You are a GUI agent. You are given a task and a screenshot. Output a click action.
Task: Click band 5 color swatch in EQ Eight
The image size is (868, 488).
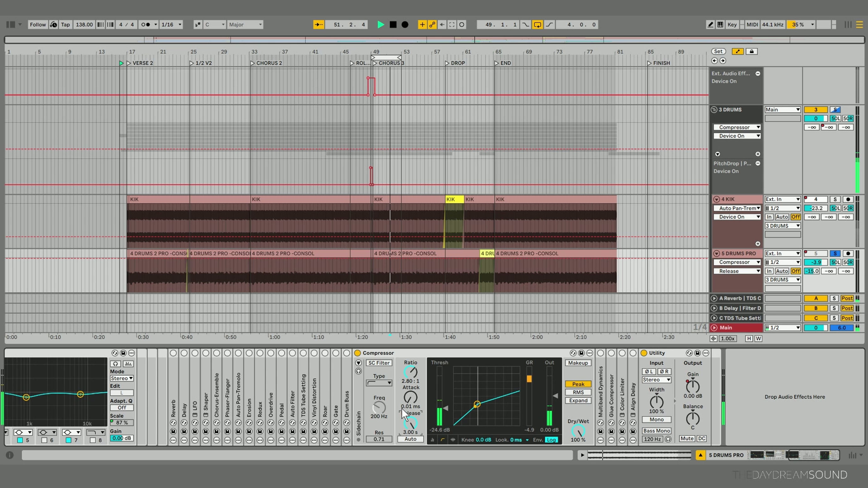click(20, 440)
